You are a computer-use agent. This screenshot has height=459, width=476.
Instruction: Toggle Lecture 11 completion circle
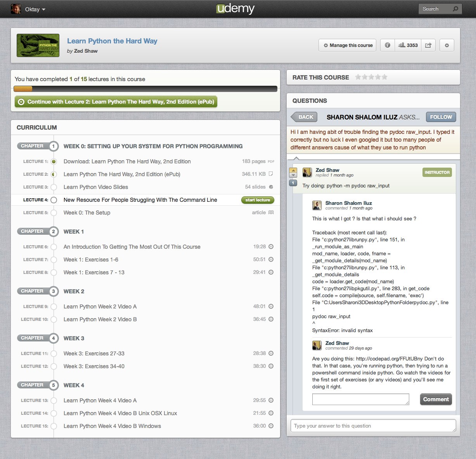click(54, 353)
